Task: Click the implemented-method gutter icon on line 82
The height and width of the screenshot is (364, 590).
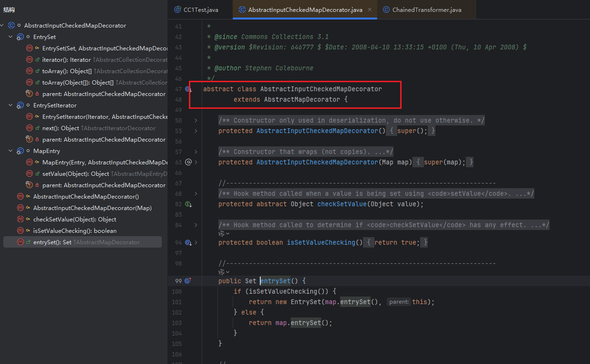Action: click(188, 204)
